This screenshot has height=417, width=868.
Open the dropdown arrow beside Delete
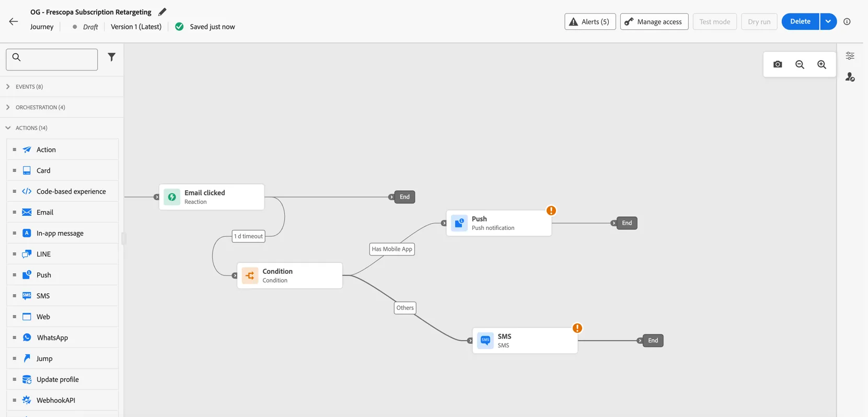click(828, 21)
